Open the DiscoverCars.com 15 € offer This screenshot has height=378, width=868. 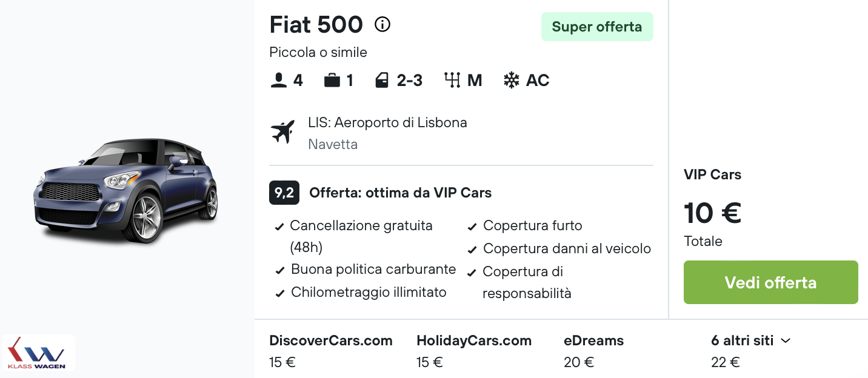[x=331, y=351]
